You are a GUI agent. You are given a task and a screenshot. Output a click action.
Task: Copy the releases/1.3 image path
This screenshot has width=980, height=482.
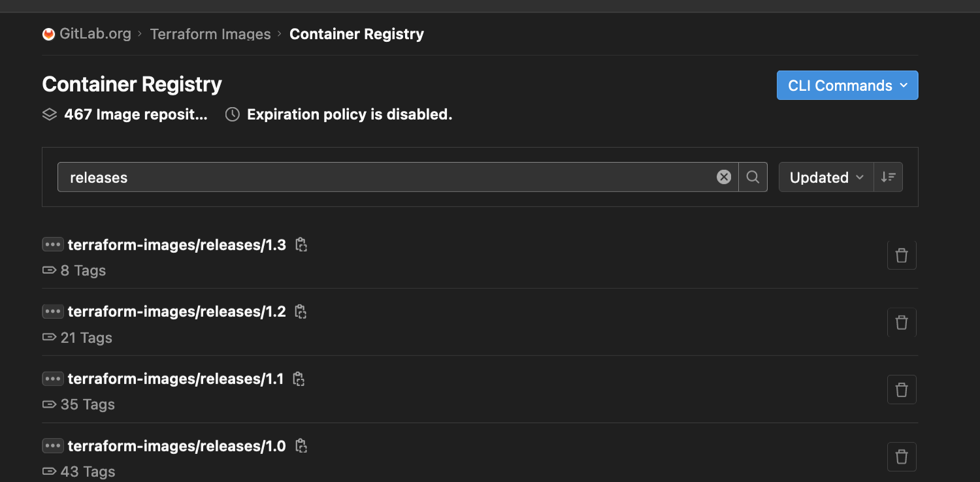(x=301, y=245)
